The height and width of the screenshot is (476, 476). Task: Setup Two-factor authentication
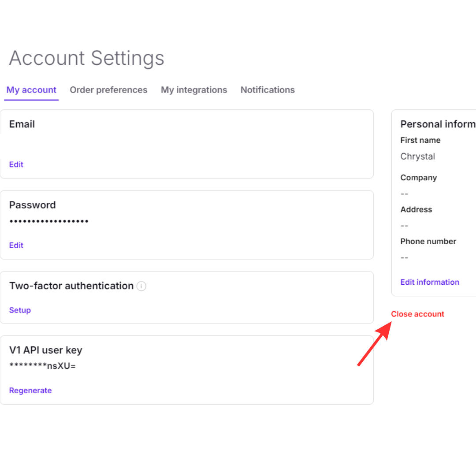(x=20, y=310)
